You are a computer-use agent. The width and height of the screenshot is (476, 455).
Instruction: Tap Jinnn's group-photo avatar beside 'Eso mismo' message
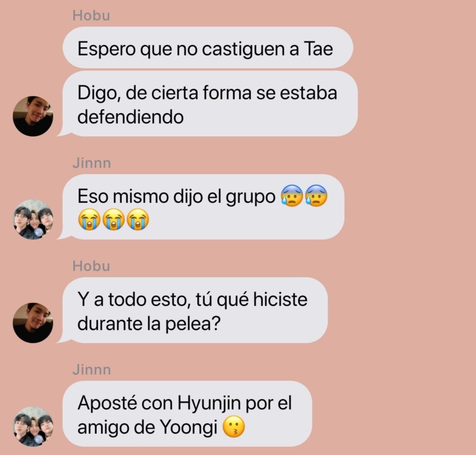click(x=33, y=220)
